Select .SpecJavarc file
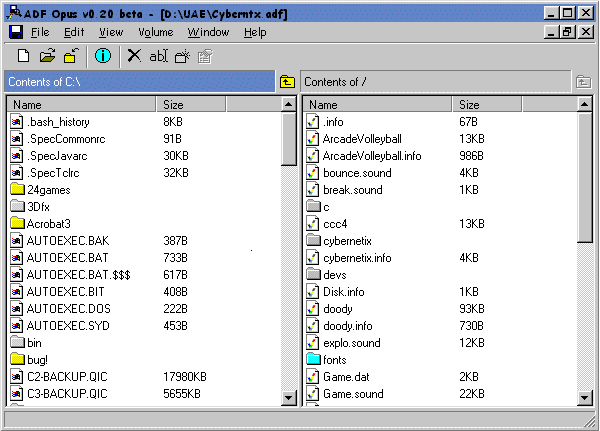This screenshot has height=431, width=600. coord(57,155)
